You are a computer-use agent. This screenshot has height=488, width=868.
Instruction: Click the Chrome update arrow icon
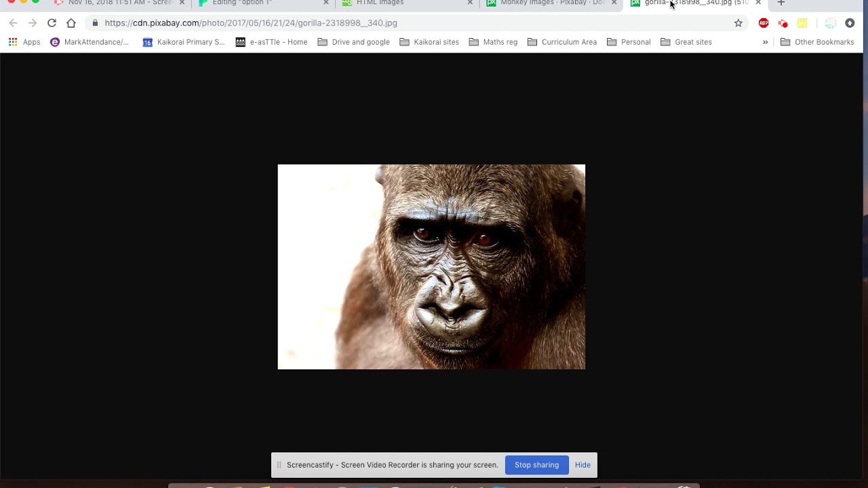tap(850, 23)
